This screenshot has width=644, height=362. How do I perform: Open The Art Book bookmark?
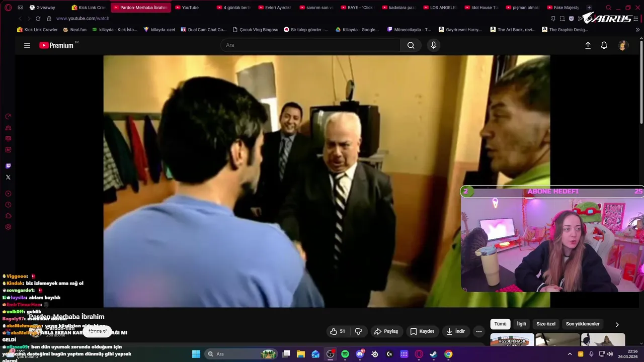click(x=512, y=30)
